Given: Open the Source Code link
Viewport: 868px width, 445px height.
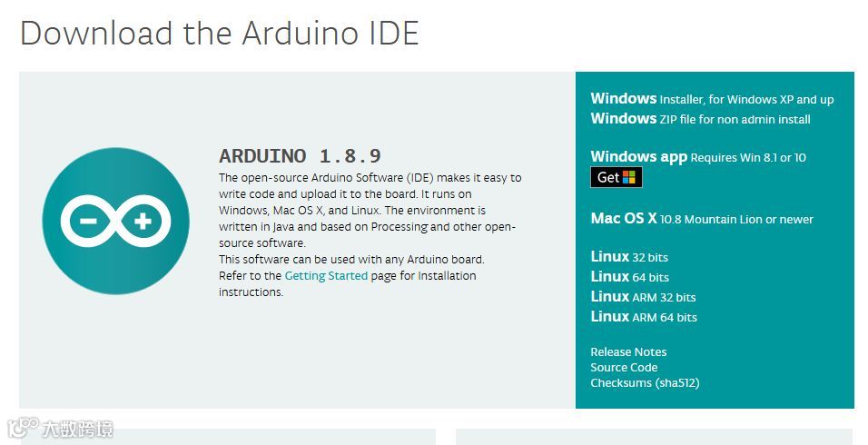Looking at the screenshot, I should click(x=624, y=368).
